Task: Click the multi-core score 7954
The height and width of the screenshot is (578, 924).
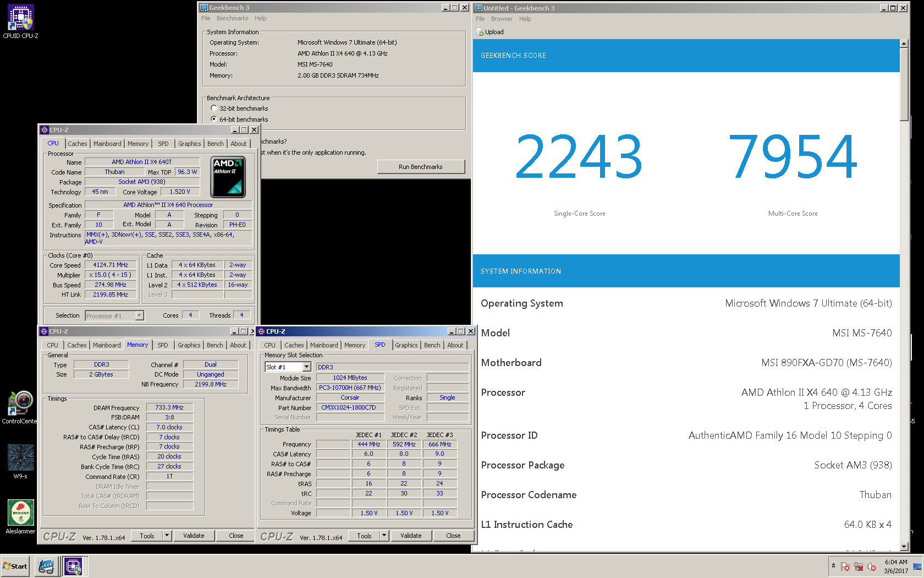Action: coord(793,157)
